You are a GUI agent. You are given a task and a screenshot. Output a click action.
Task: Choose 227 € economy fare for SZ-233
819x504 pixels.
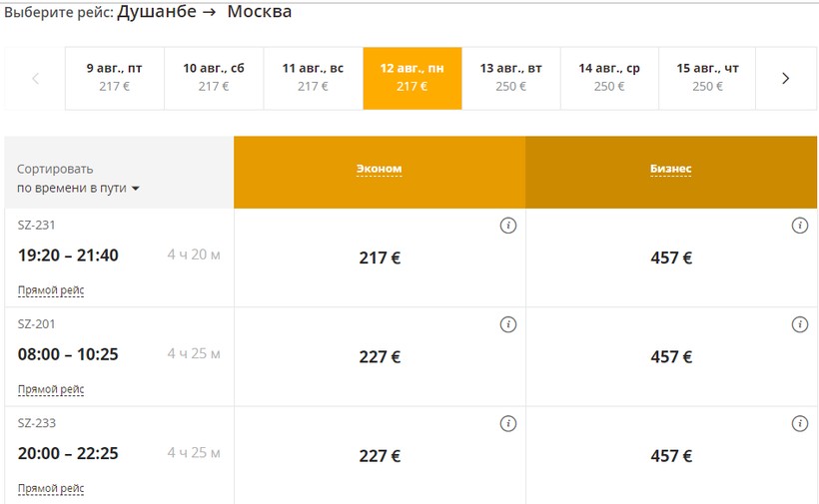point(380,456)
